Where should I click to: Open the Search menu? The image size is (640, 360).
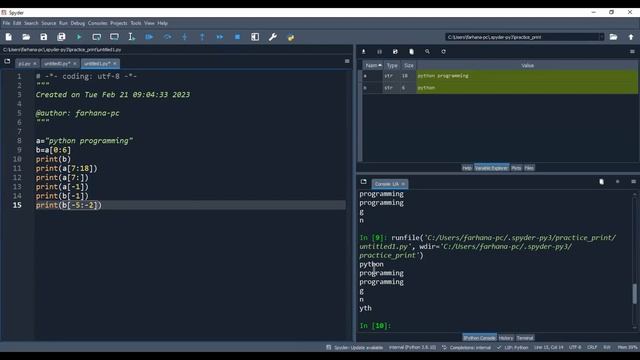click(31, 23)
